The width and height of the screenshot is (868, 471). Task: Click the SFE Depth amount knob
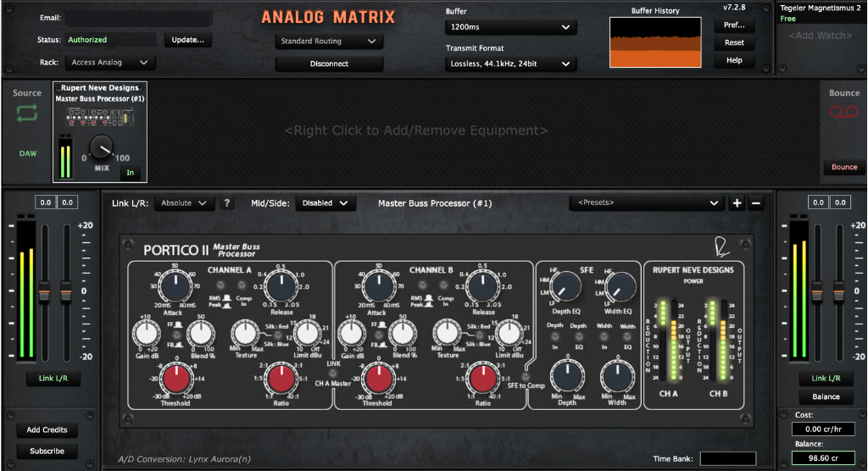567,375
